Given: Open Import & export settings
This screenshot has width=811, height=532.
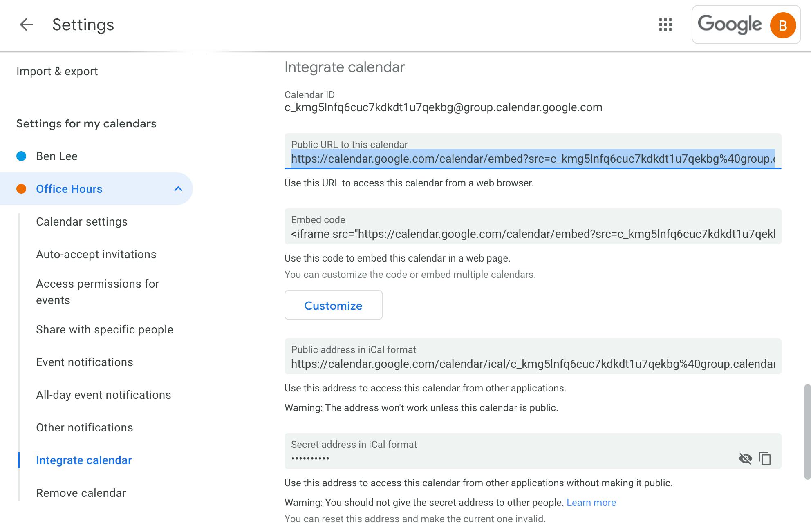Looking at the screenshot, I should click(57, 71).
